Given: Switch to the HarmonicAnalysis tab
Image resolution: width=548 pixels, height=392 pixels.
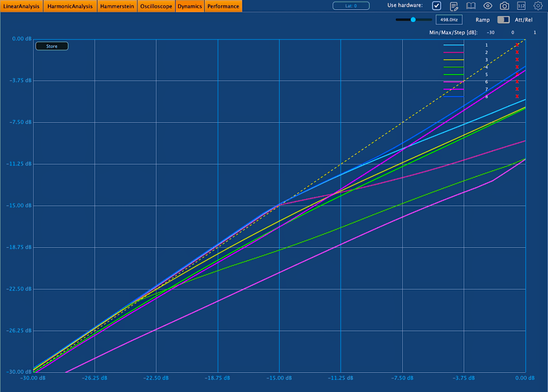Looking at the screenshot, I should (70, 6).
